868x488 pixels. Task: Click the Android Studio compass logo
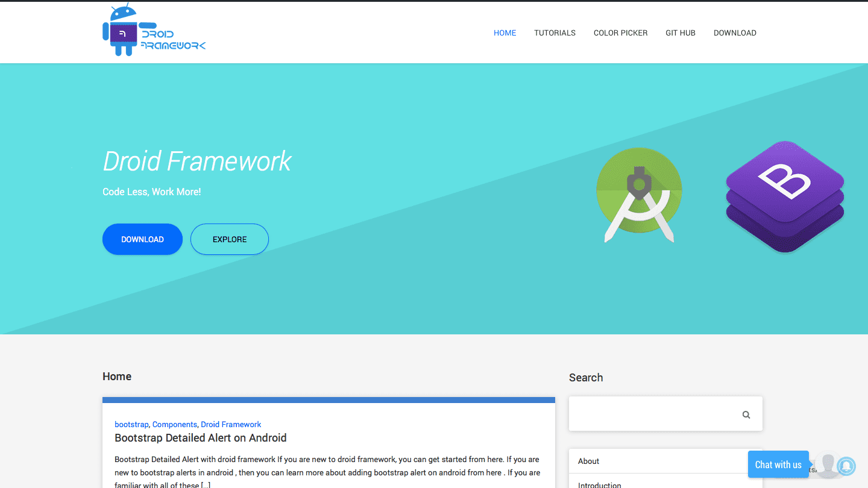(x=639, y=195)
